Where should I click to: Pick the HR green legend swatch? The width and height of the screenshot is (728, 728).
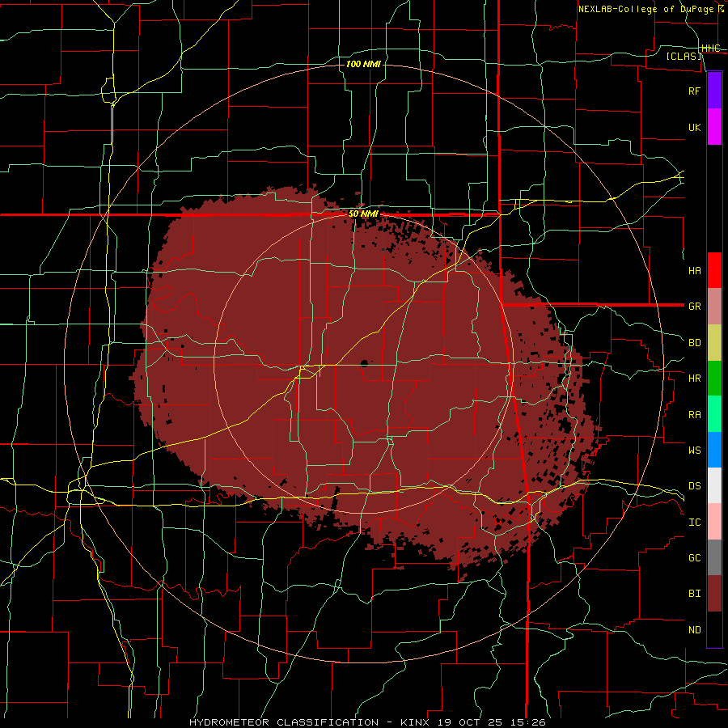(714, 379)
